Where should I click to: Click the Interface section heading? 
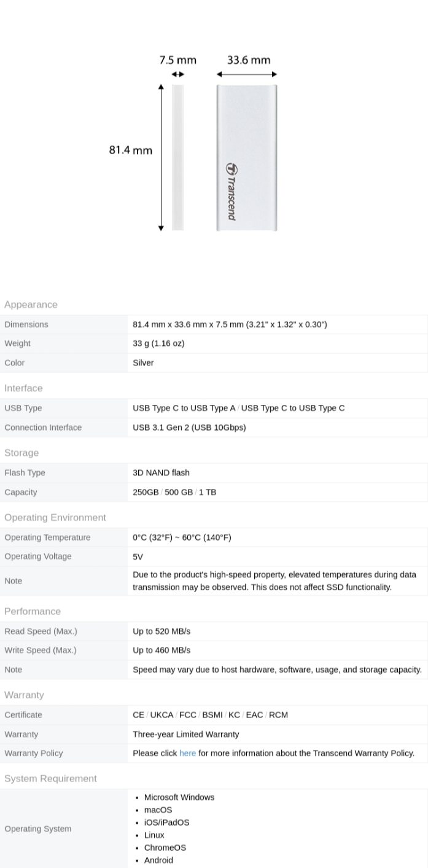[x=23, y=388]
